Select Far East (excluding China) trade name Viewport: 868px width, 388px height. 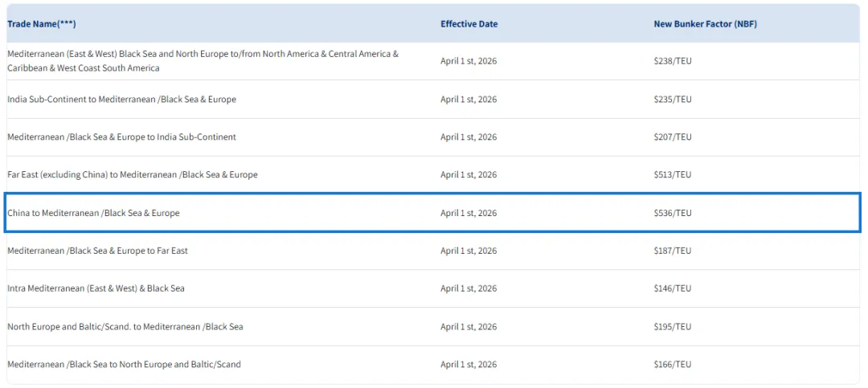tap(132, 175)
